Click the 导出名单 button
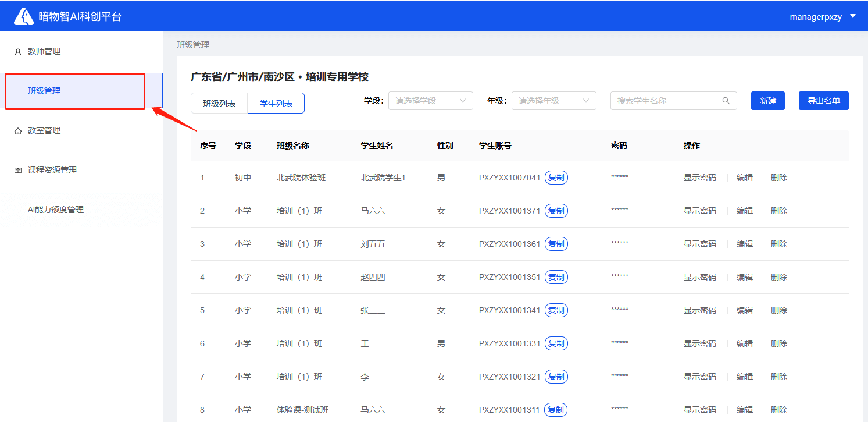This screenshot has height=422, width=868. 824,101
